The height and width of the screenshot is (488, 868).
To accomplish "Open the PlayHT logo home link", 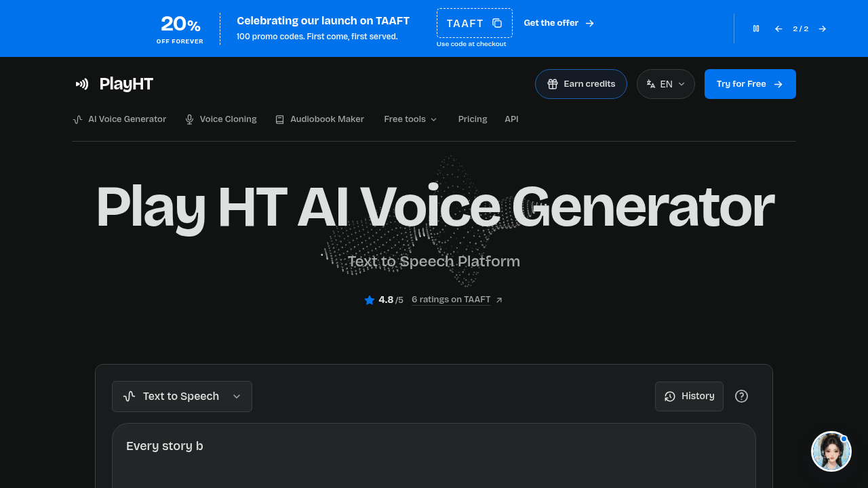I will (x=114, y=84).
